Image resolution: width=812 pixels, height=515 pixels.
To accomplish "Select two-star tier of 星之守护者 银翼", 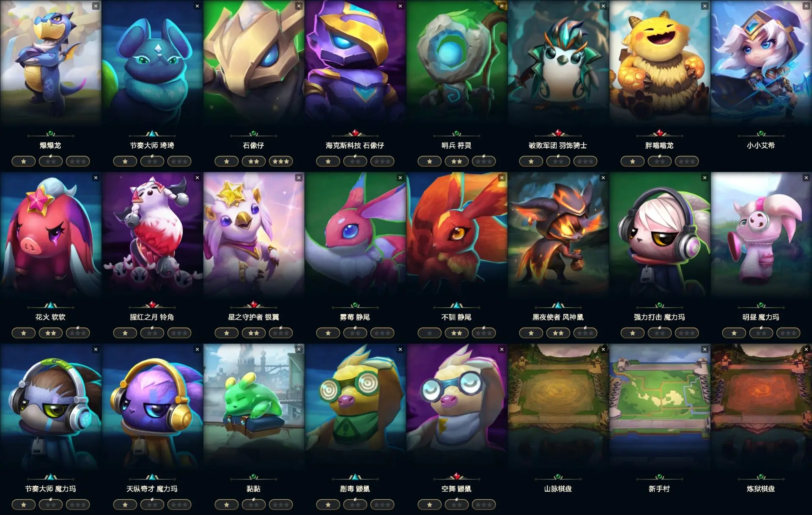I will point(254,333).
